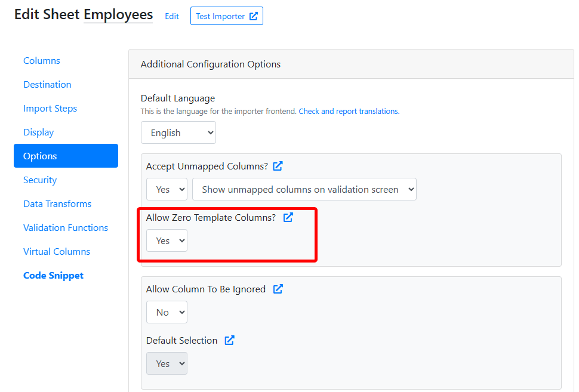Click the Allow Column To Be Ignored label

206,289
